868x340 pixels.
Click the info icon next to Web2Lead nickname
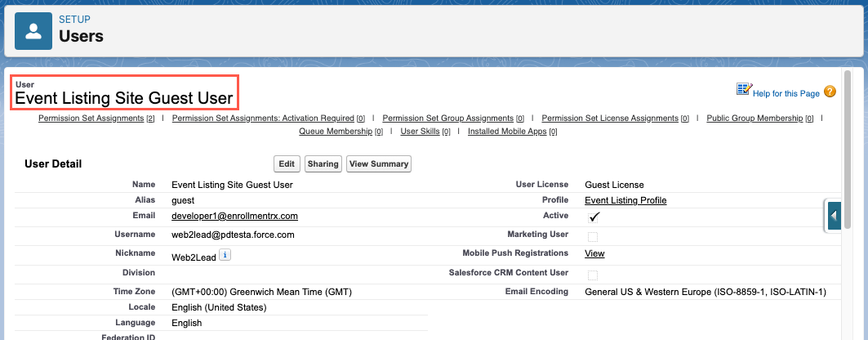225,255
